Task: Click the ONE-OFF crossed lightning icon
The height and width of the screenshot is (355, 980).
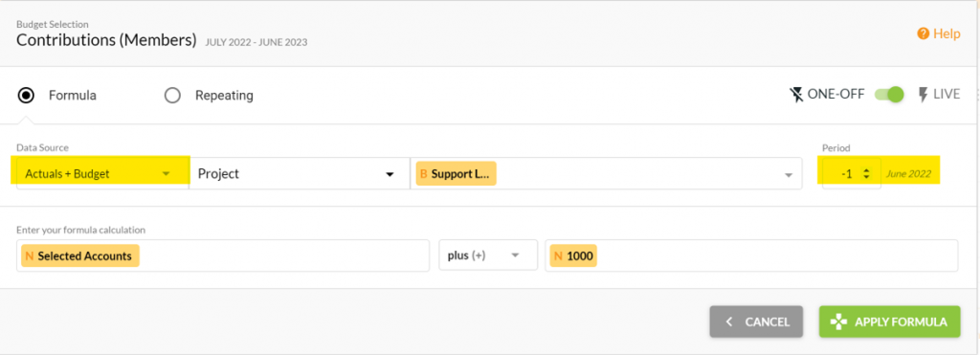Action: tap(796, 95)
